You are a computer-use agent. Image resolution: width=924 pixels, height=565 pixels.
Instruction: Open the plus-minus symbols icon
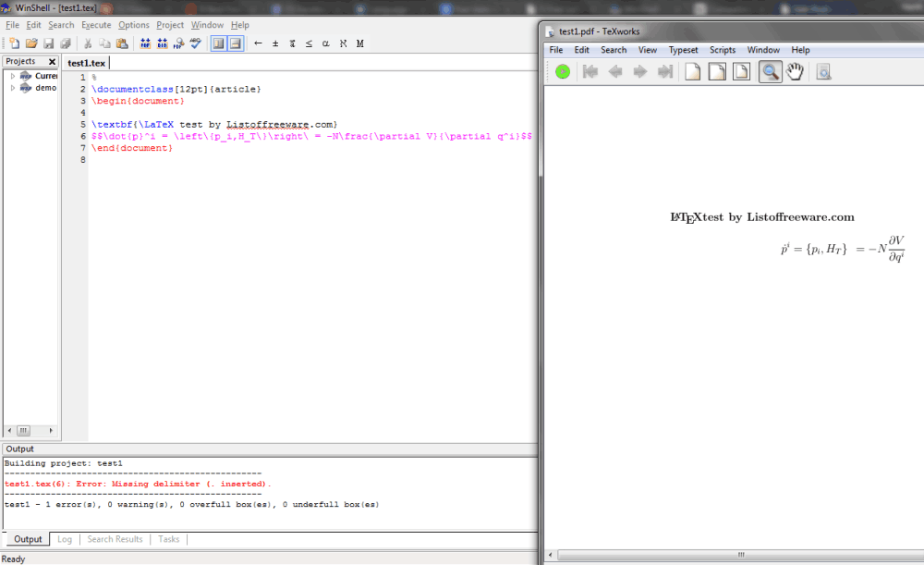coord(275,43)
